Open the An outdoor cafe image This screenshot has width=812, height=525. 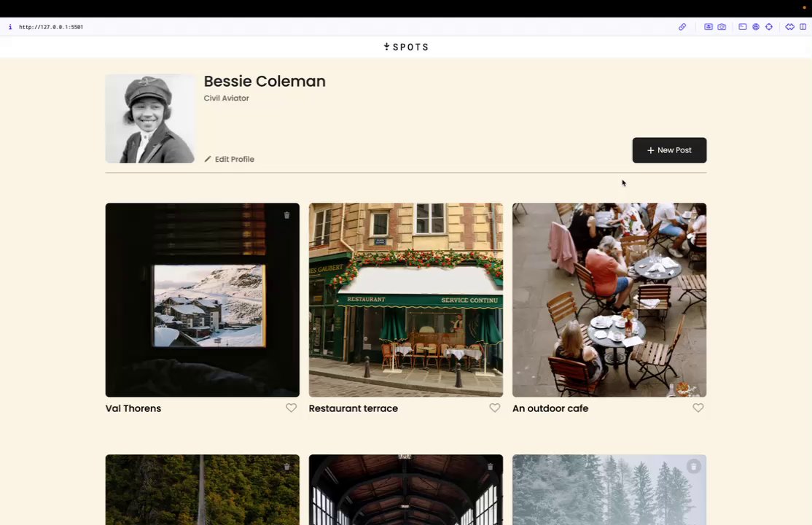[x=609, y=300]
